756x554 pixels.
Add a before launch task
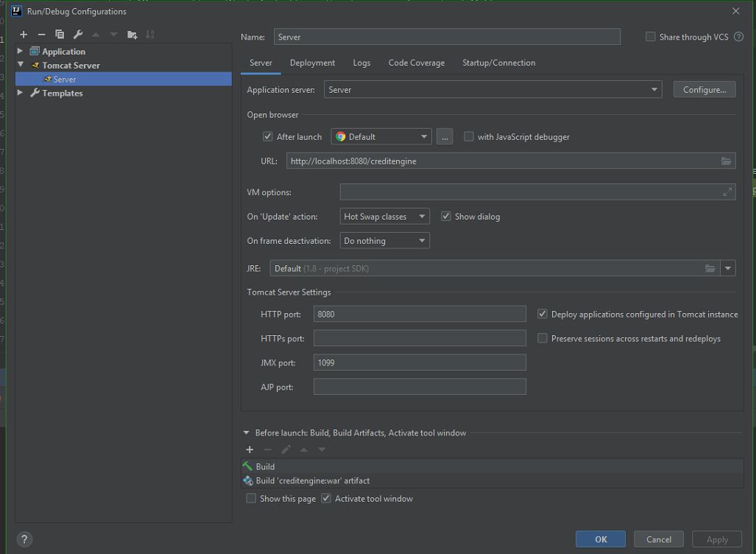pyautogui.click(x=250, y=450)
